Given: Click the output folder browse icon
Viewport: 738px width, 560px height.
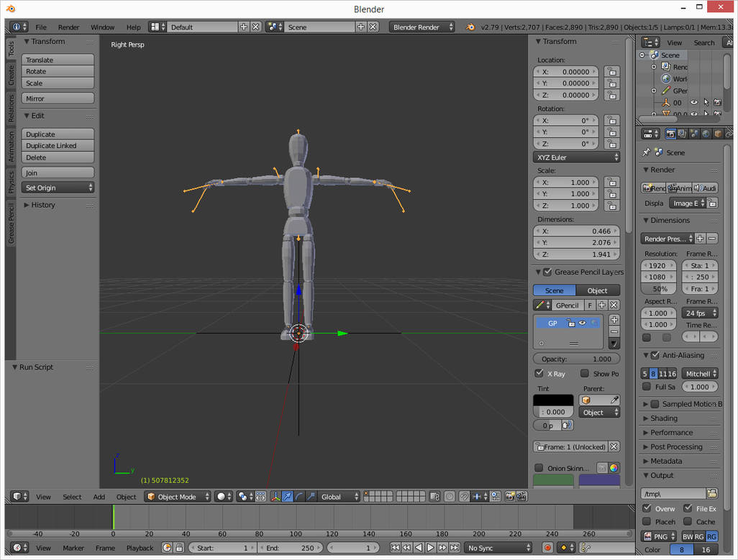Looking at the screenshot, I should point(711,493).
